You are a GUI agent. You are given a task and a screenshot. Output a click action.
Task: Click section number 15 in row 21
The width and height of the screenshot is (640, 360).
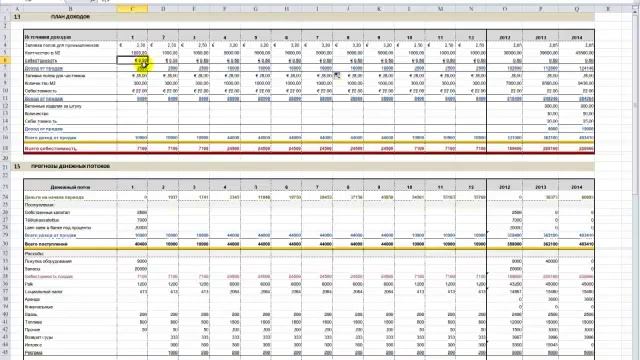pos(17,167)
